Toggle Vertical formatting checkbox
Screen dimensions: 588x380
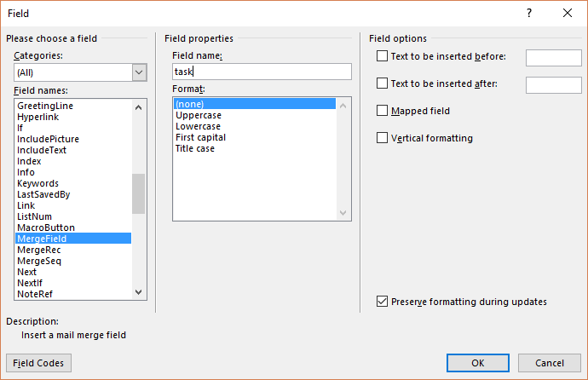point(382,138)
